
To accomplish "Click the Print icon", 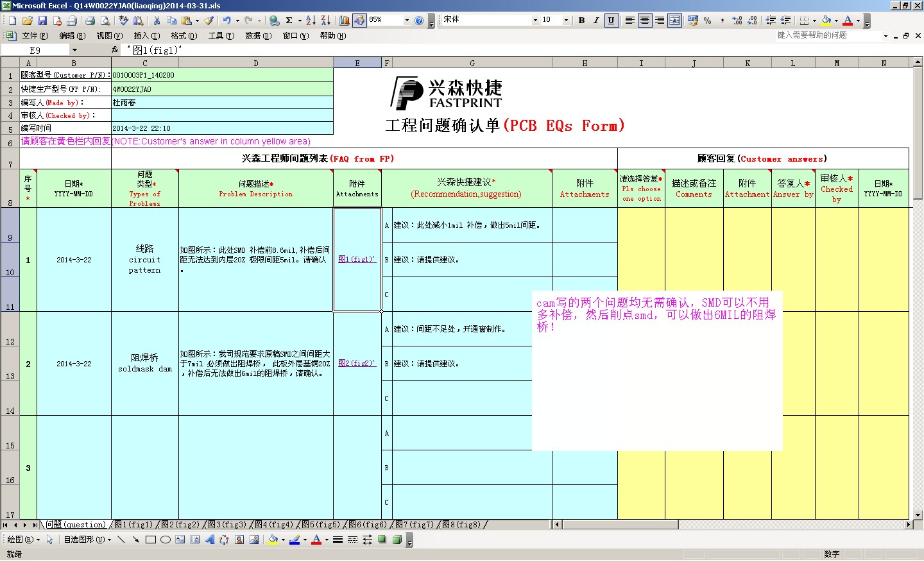I will click(x=90, y=21).
